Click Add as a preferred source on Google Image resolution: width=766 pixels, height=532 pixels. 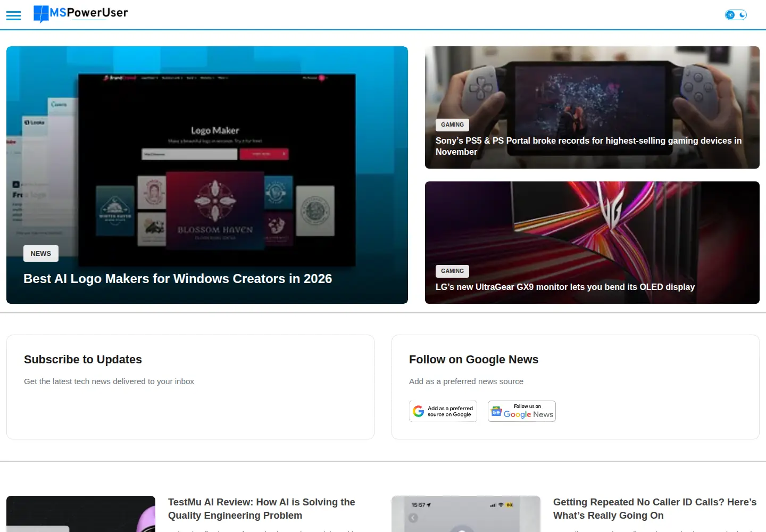tap(443, 411)
